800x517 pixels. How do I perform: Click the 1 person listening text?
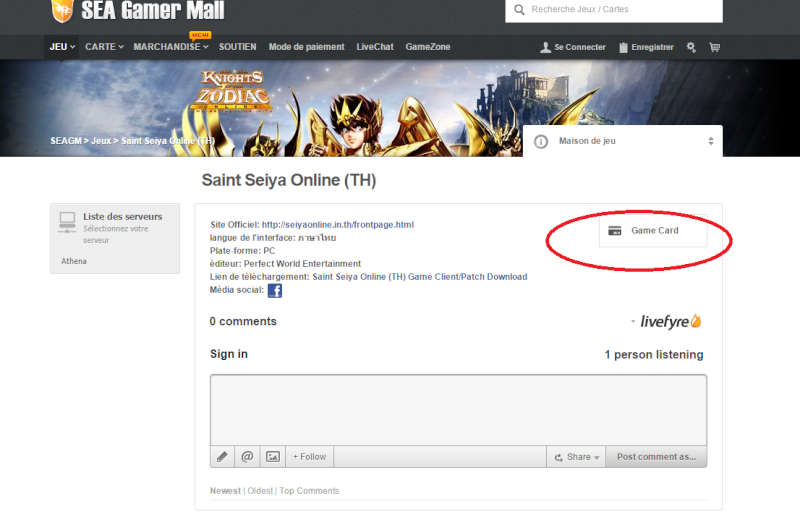tap(654, 355)
